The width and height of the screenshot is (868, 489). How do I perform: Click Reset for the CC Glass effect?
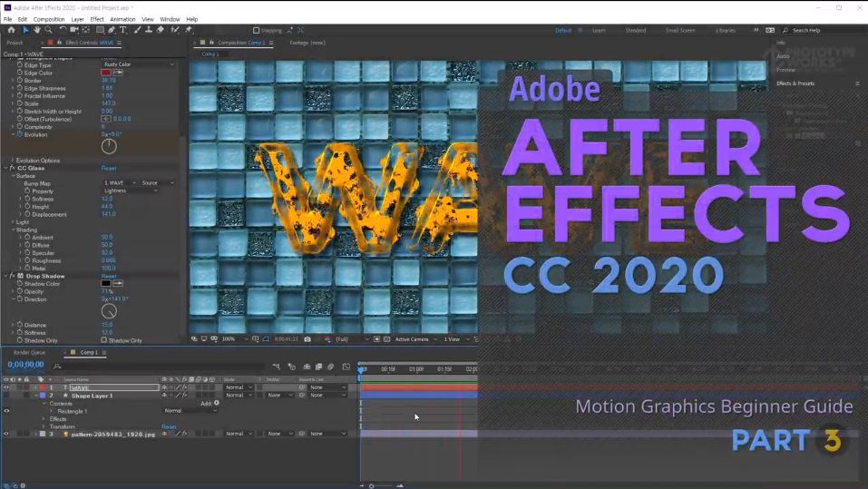pos(109,168)
